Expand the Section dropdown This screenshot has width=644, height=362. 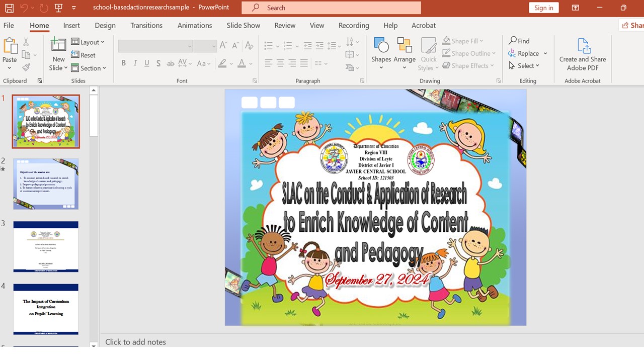pos(89,68)
